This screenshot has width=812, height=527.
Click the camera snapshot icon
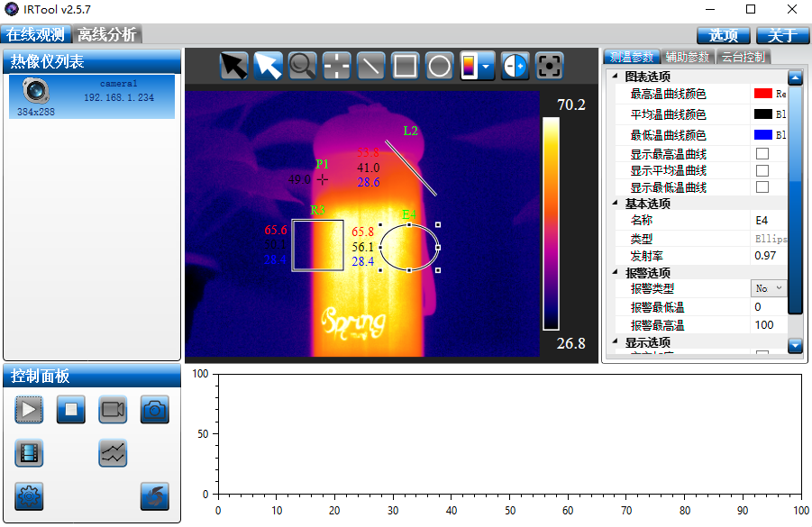point(154,410)
